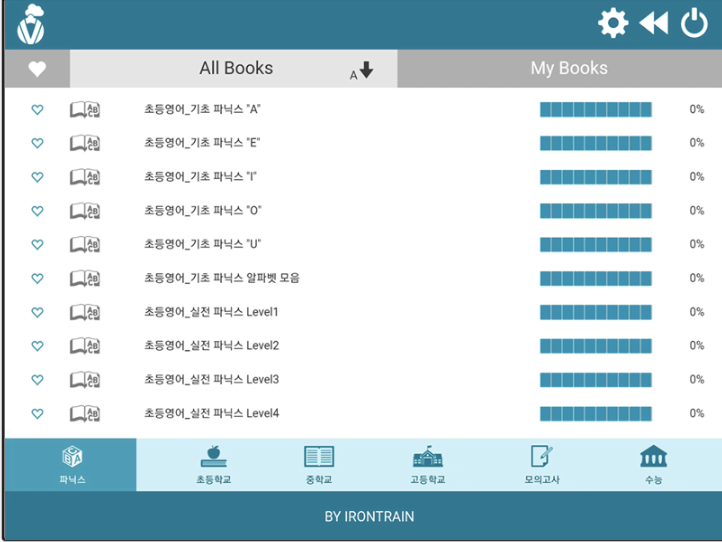Image resolution: width=722 pixels, height=542 pixels.
Task: Click the BY IRONTRAIN footer text
Action: 369,516
